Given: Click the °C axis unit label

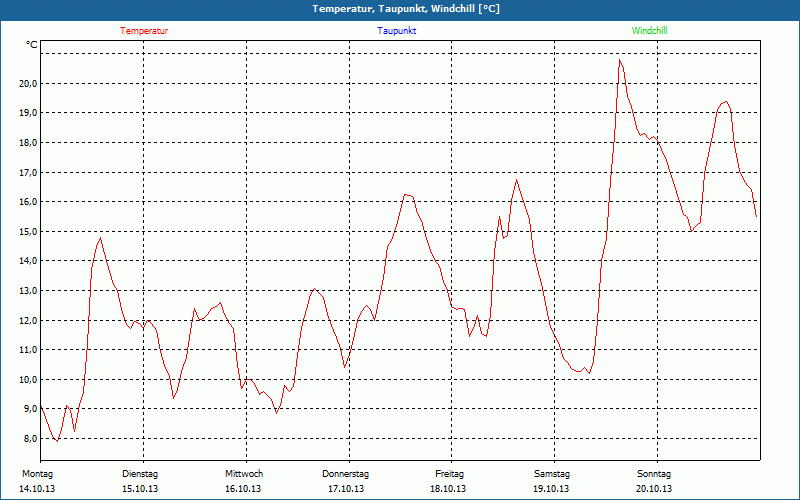Looking at the screenshot, I should 32,45.
